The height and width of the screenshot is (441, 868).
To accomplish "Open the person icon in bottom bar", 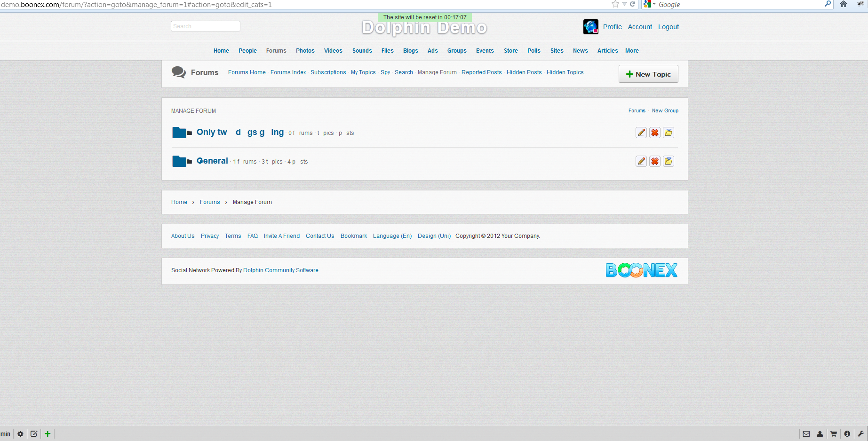I will pos(820,434).
